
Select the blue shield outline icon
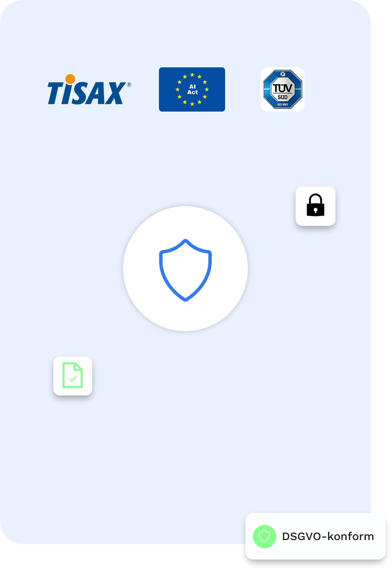(x=185, y=270)
